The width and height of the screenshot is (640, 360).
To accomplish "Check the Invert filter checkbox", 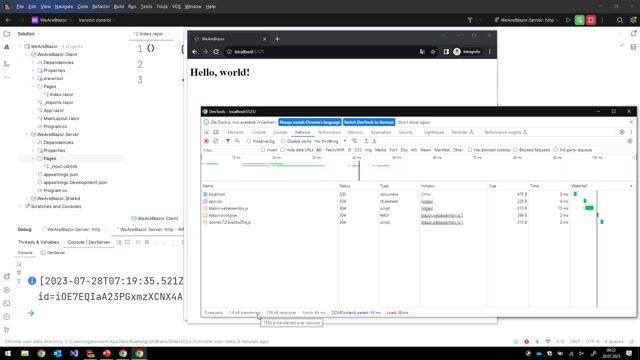I will pos(263,150).
